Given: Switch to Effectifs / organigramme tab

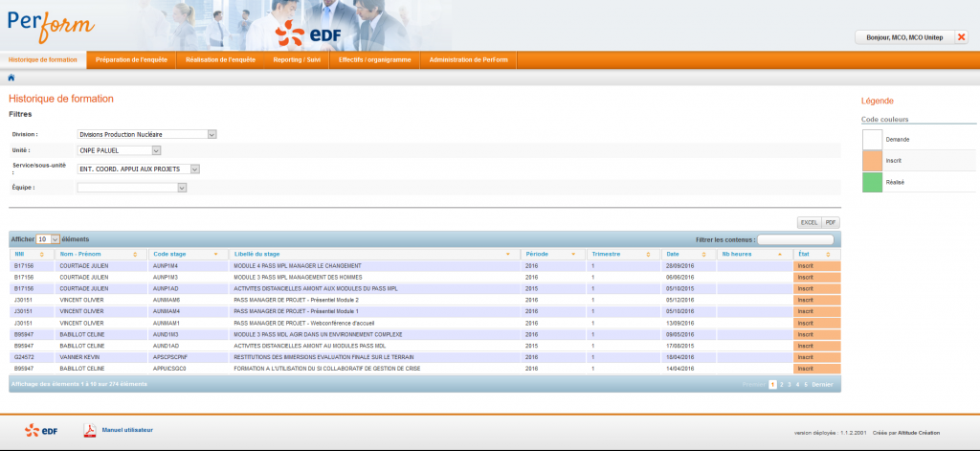Looking at the screenshot, I should 374,59.
